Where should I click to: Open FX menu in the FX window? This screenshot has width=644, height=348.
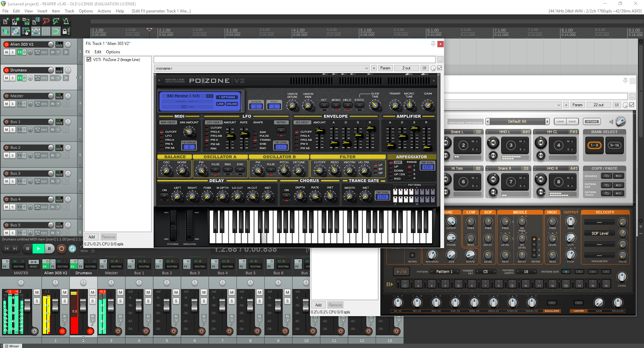[88, 52]
